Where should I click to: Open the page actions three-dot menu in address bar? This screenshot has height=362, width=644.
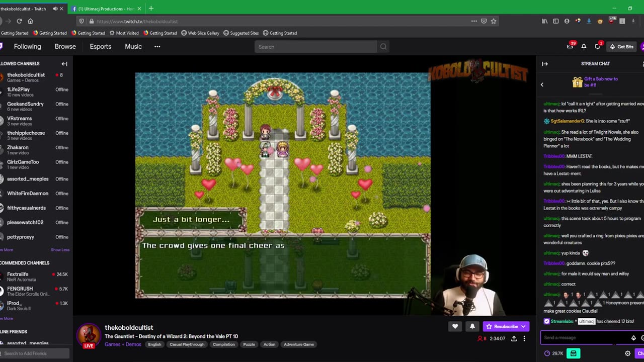(x=474, y=21)
